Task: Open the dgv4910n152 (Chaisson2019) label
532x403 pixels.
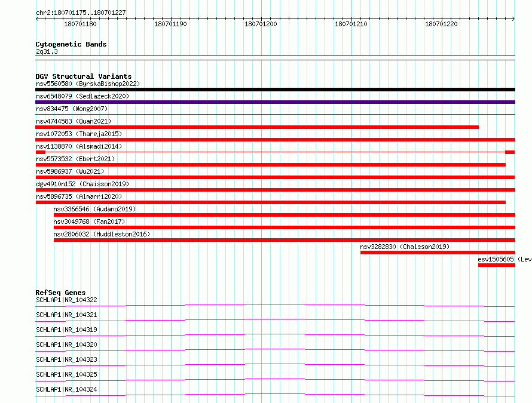Action: [82, 184]
